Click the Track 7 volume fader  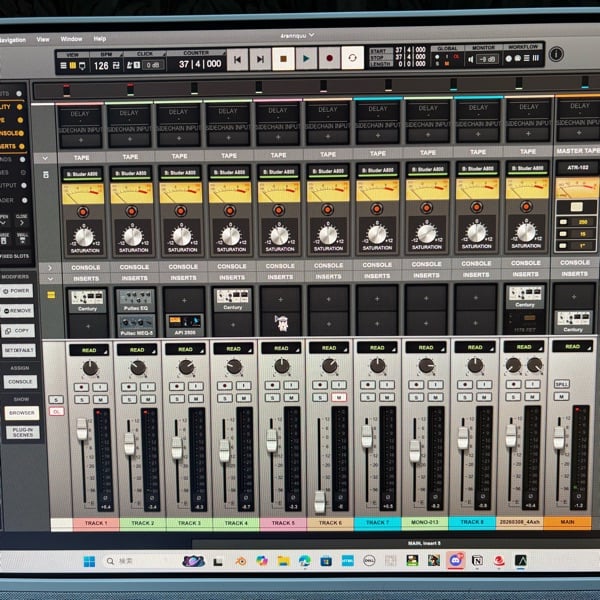pos(366,437)
